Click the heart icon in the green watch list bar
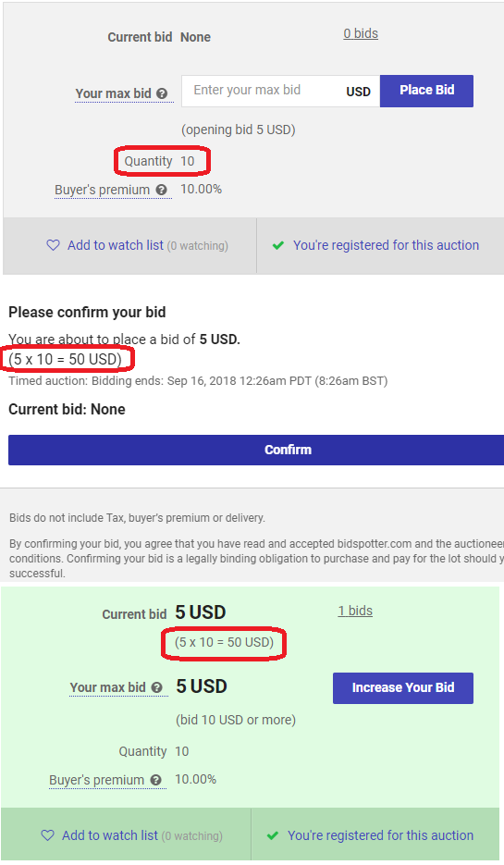This screenshot has height=865, width=504. pos(48,835)
